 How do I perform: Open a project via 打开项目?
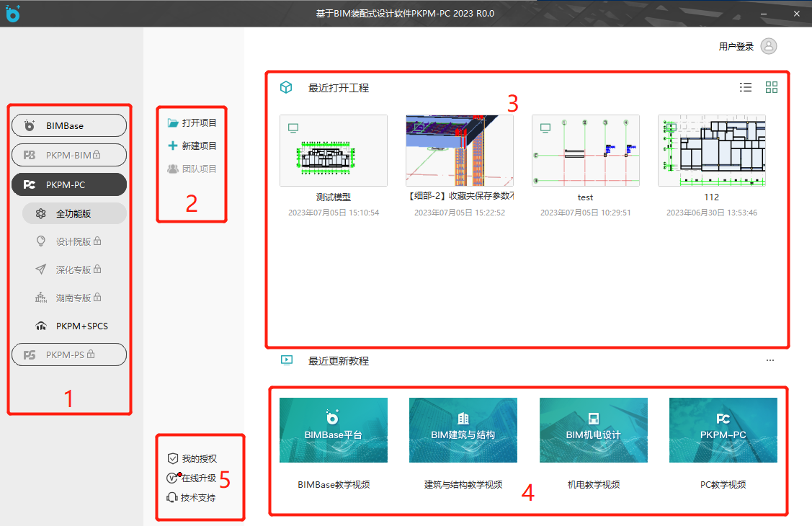pyautogui.click(x=192, y=122)
